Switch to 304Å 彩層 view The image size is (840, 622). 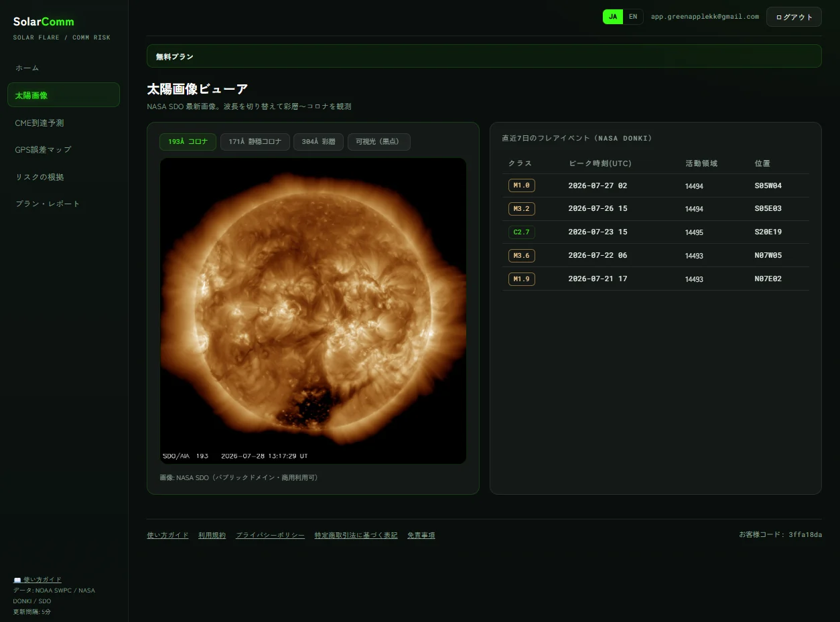(x=318, y=142)
